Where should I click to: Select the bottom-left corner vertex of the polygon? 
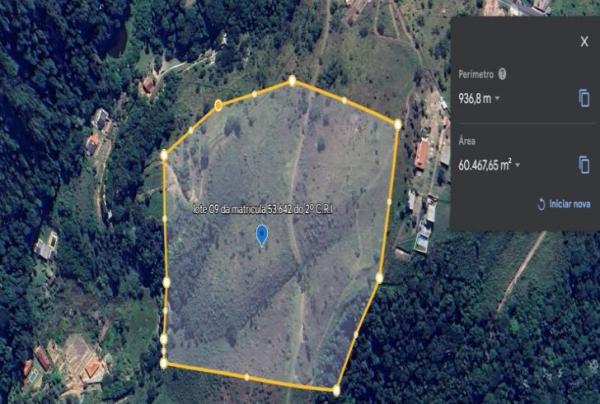tap(164, 363)
